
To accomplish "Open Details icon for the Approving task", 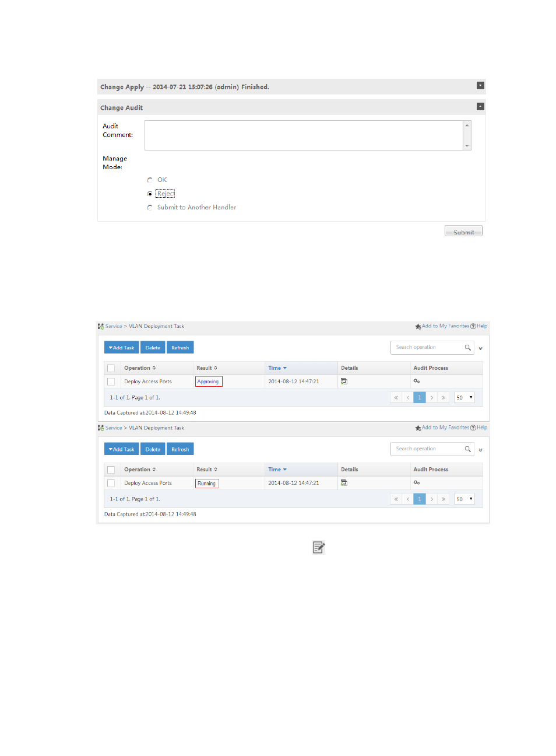I will [344, 381].
